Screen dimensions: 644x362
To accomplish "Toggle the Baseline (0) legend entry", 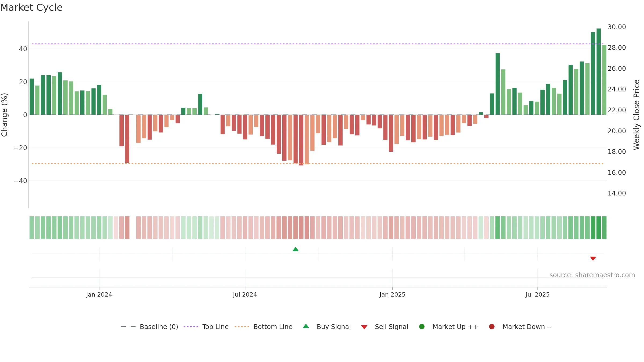I will coord(149,327).
